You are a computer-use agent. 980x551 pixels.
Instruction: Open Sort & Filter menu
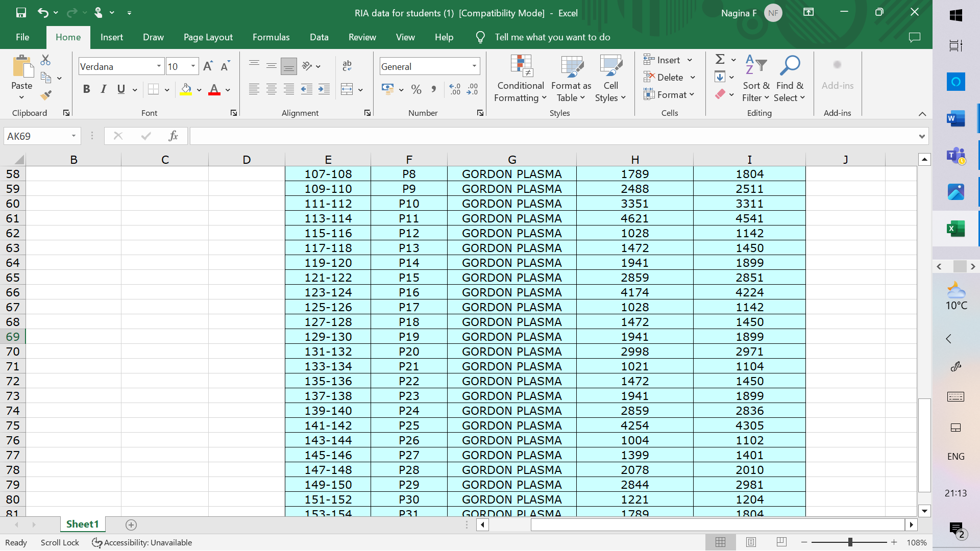(756, 78)
